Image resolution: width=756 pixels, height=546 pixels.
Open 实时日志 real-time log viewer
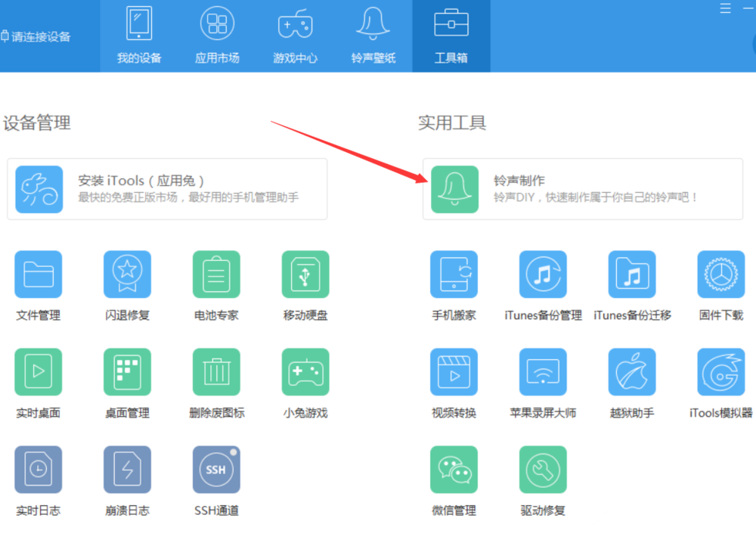[x=38, y=479]
